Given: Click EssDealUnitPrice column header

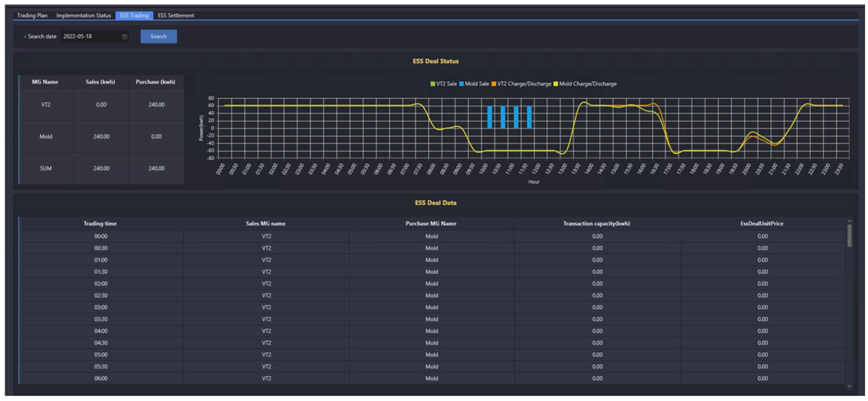Looking at the screenshot, I should (762, 223).
